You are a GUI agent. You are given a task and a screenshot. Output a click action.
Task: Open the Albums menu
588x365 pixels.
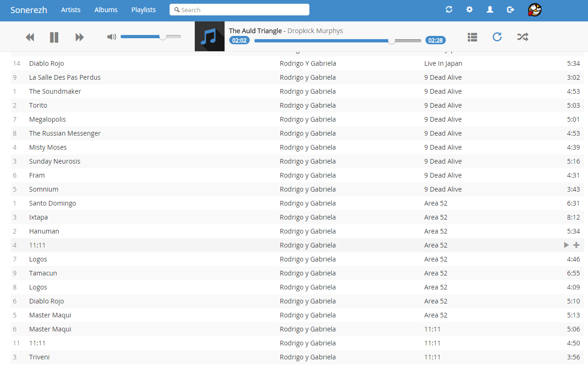(x=106, y=10)
